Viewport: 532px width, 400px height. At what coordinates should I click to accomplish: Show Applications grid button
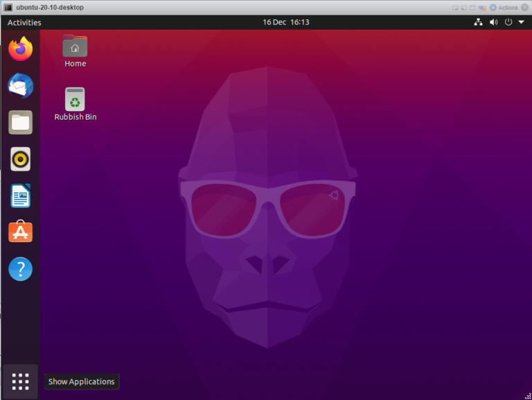(x=20, y=382)
